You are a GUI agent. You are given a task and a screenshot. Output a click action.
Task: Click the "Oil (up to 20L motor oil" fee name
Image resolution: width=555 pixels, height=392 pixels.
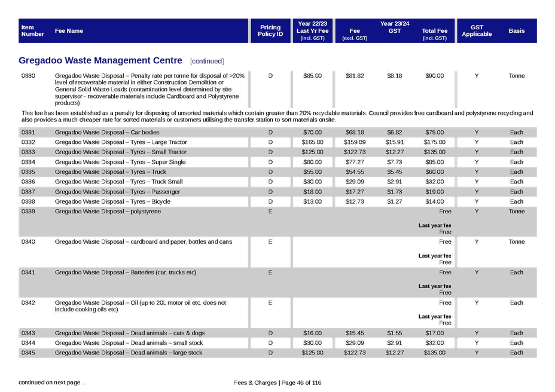point(140,306)
